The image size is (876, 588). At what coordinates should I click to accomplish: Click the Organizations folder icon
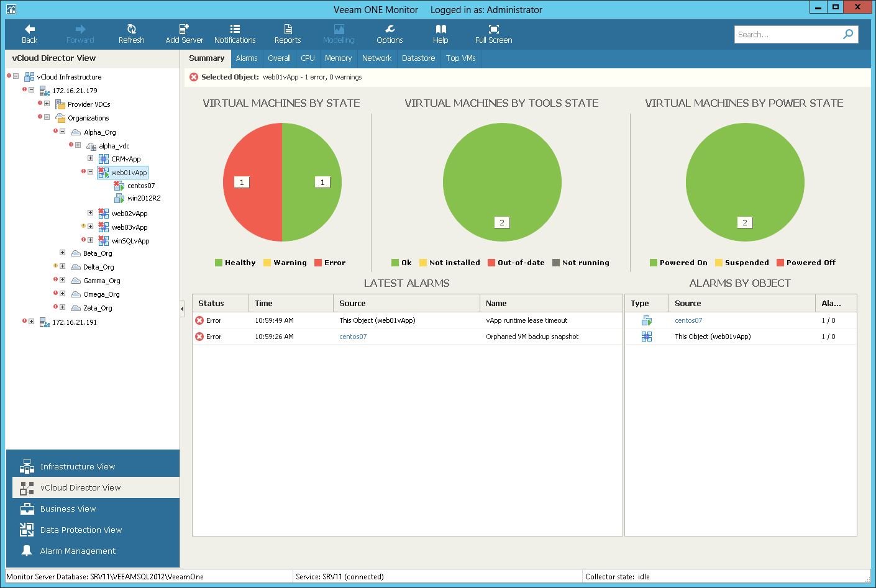(x=60, y=118)
